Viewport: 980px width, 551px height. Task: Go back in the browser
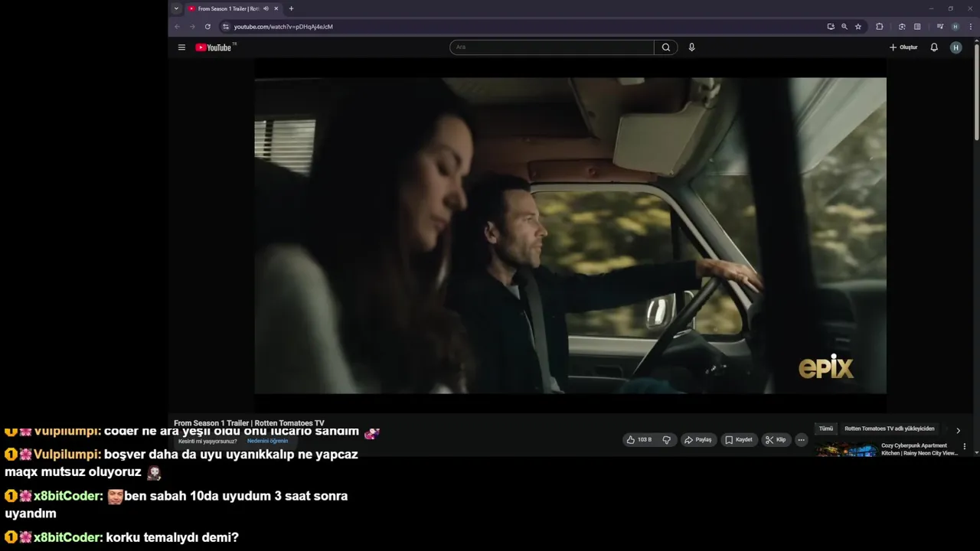tap(178, 27)
